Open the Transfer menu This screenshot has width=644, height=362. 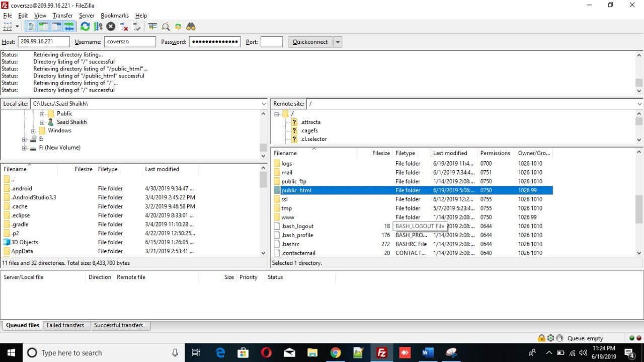[62, 16]
